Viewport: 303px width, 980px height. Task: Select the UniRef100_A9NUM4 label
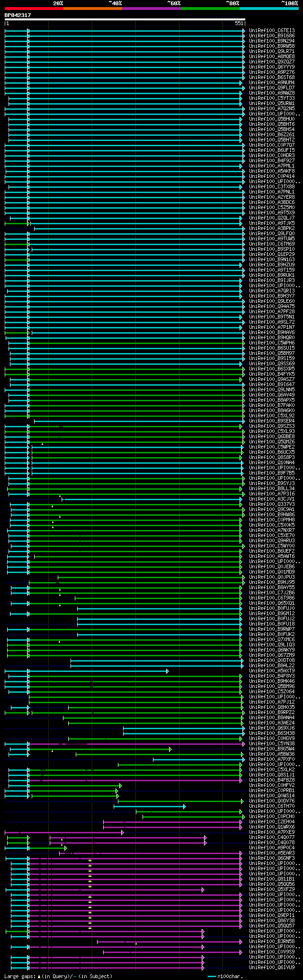click(x=272, y=83)
